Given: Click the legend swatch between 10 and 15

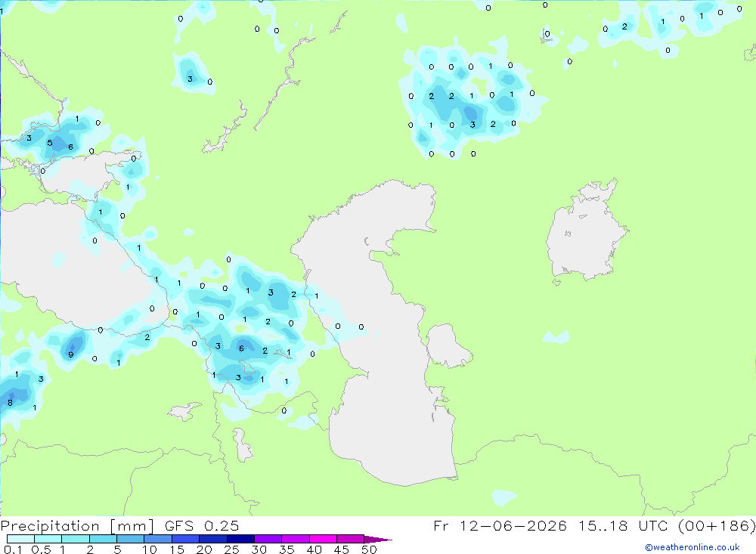Looking at the screenshot, I should [x=158, y=539].
